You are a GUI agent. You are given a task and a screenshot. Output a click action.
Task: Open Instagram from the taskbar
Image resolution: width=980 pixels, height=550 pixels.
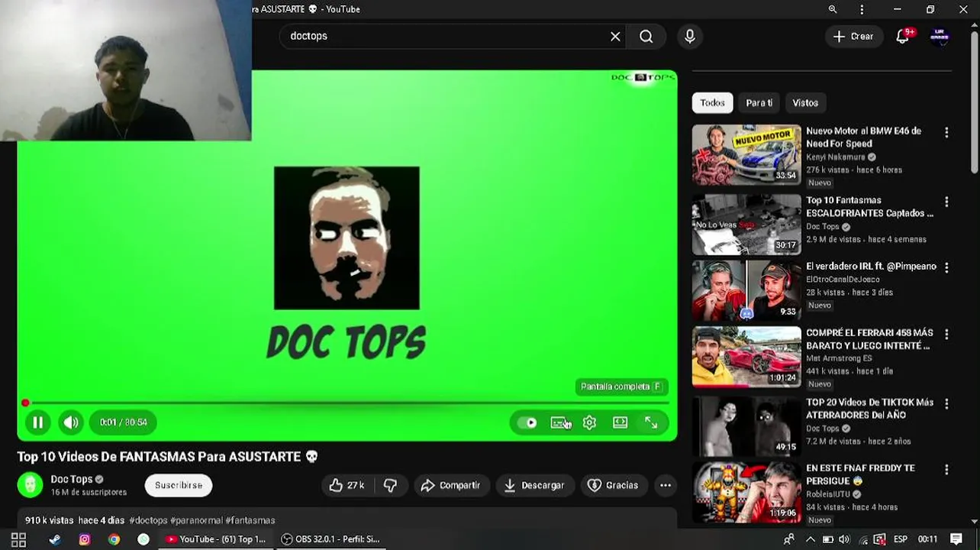point(85,539)
